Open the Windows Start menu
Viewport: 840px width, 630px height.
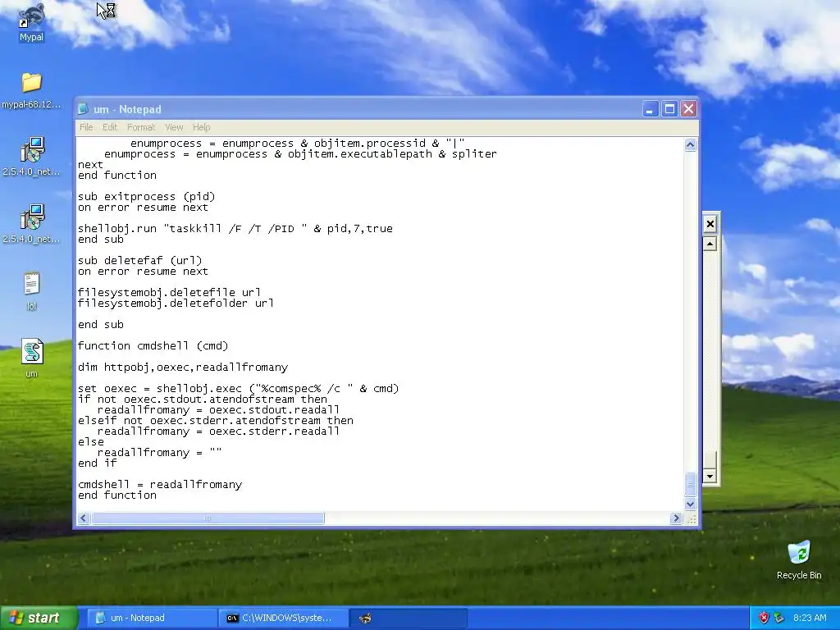click(x=39, y=618)
